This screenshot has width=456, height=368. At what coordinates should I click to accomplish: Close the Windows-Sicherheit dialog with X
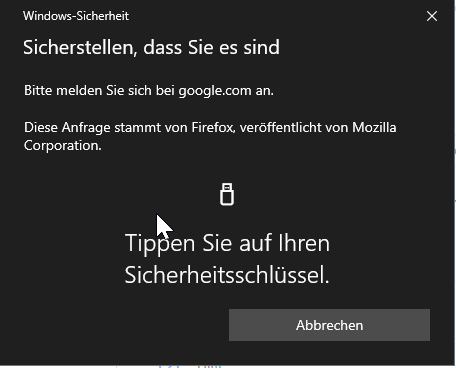[432, 16]
